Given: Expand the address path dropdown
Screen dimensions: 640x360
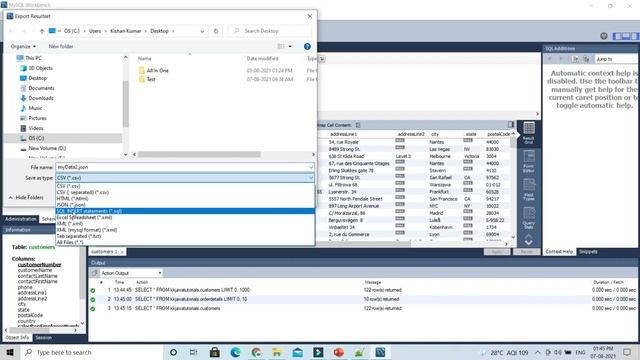Looking at the screenshot, I should point(202,31).
